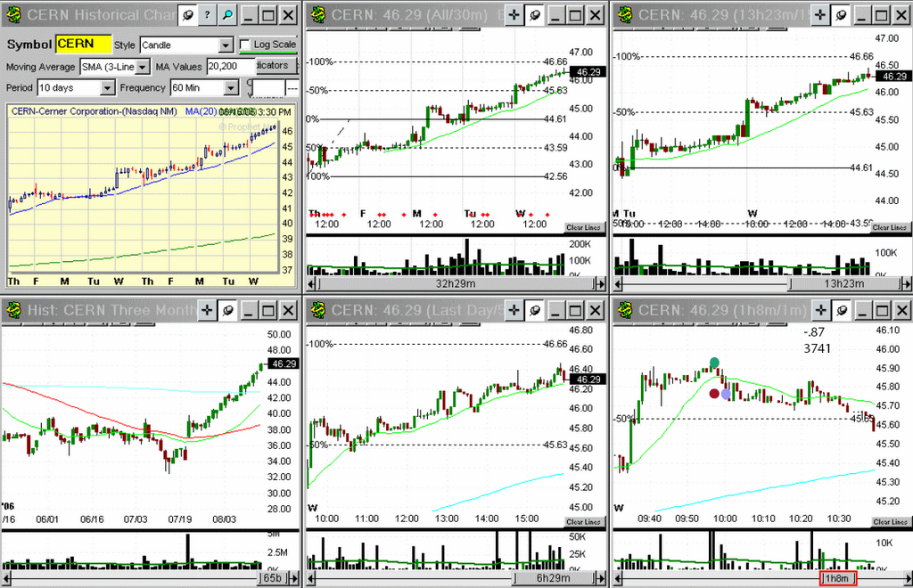Click the 32h29m scrollbar thumb
The width and height of the screenshot is (913, 588).
(x=455, y=284)
